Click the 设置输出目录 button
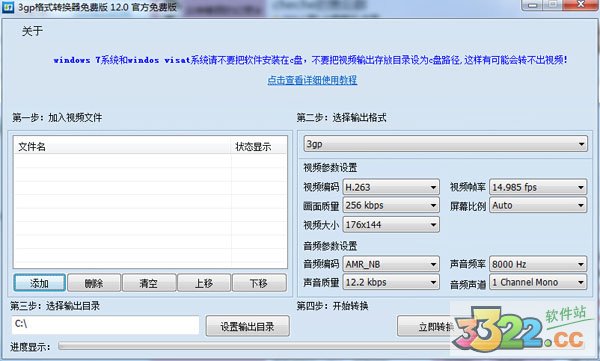This screenshot has width=600, height=361. point(248,326)
